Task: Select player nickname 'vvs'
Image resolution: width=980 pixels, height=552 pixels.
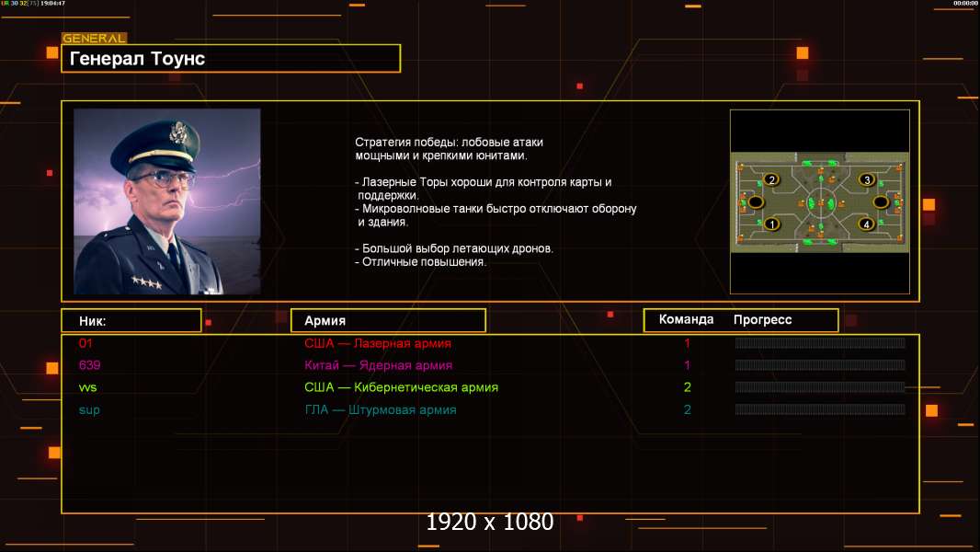Action: pos(87,387)
